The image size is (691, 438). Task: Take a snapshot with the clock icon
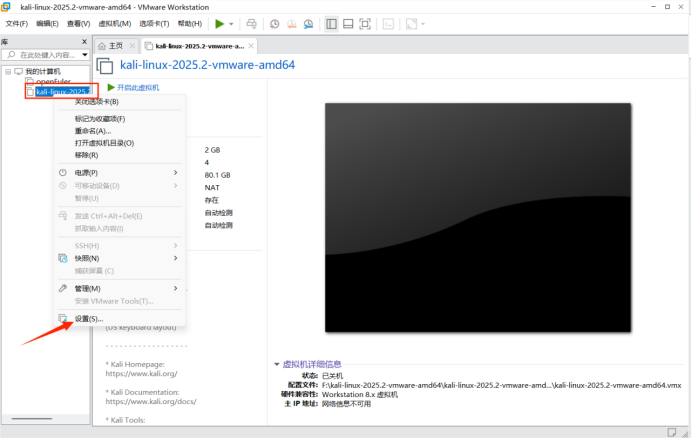[275, 24]
